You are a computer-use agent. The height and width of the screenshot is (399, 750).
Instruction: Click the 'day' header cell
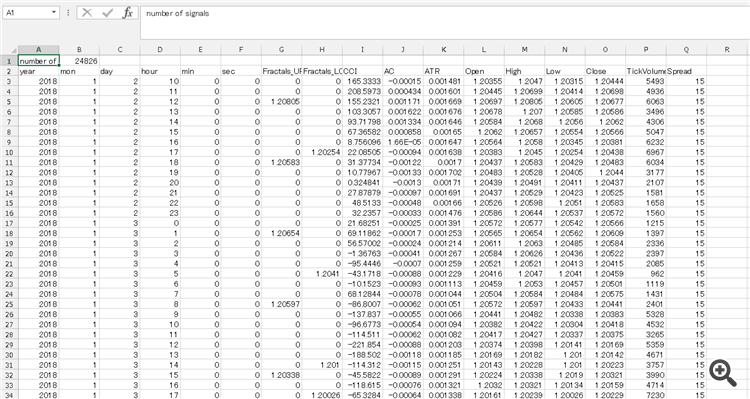(120, 71)
